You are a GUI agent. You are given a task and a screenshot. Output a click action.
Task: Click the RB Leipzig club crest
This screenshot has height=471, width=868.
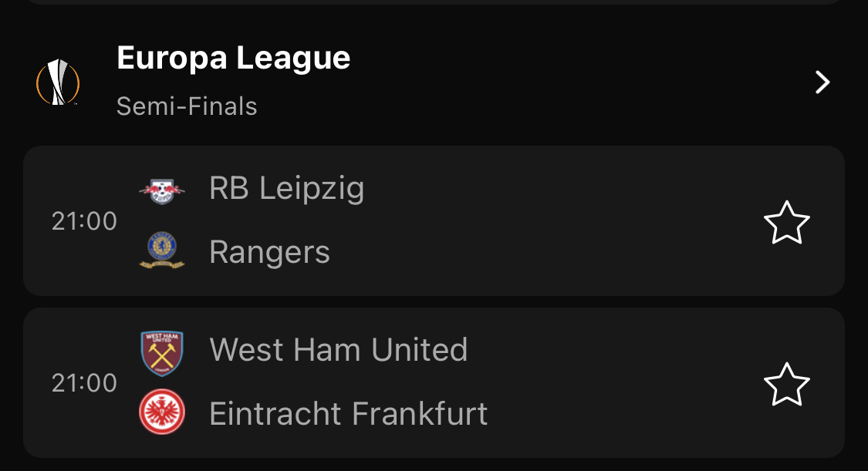point(162,190)
